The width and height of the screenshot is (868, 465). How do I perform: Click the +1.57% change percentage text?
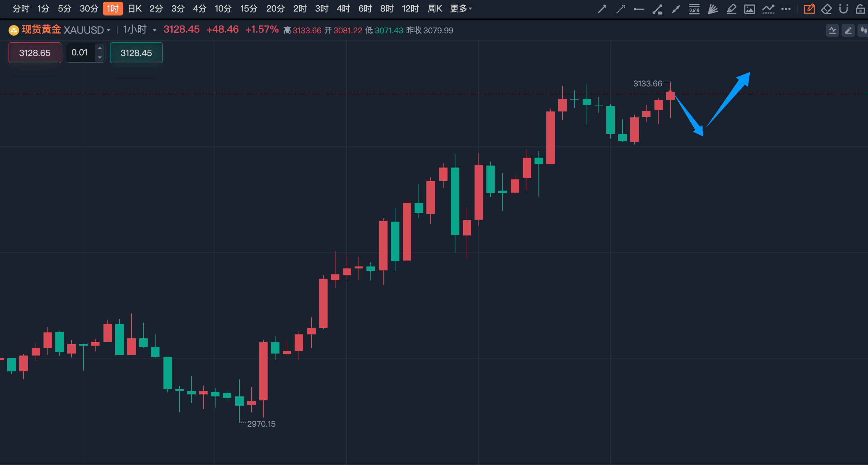pyautogui.click(x=262, y=30)
